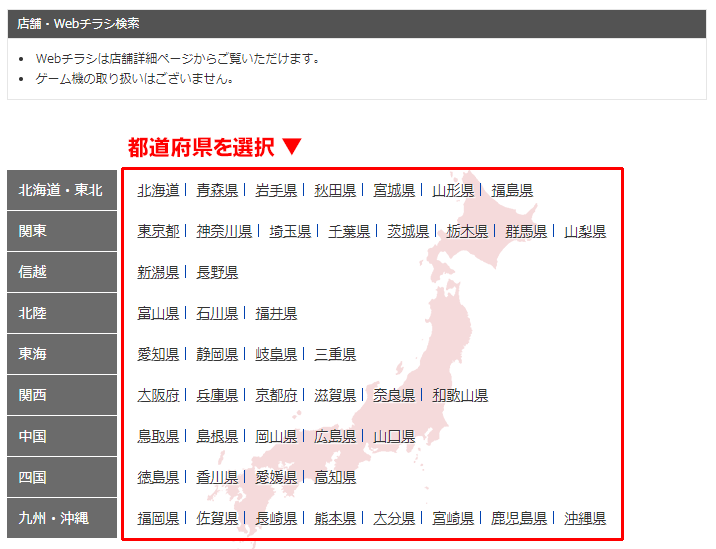716x549 pixels.
Task: Open the 大阪府 link
Action: click(x=158, y=396)
